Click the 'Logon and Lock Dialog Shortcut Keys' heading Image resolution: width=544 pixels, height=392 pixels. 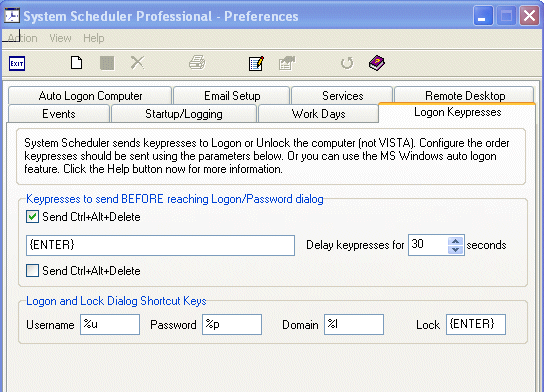click(116, 301)
